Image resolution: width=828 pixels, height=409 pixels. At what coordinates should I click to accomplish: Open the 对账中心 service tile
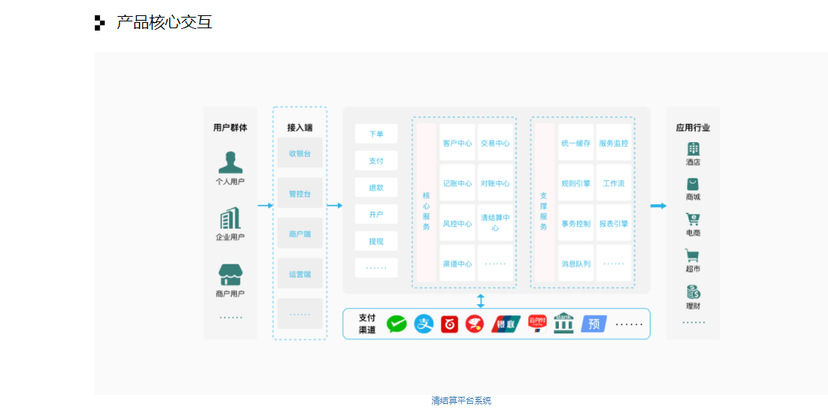[495, 183]
